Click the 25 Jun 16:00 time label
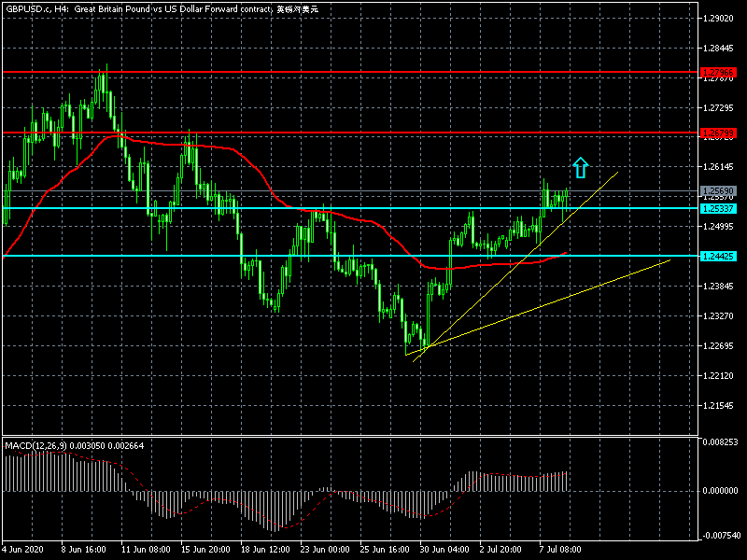The height and width of the screenshot is (560, 747). [x=385, y=550]
